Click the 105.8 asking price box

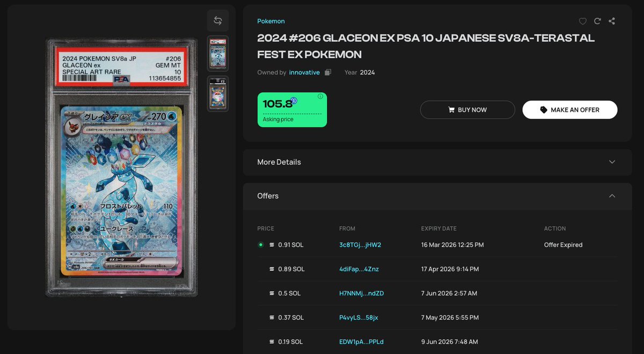click(x=292, y=110)
